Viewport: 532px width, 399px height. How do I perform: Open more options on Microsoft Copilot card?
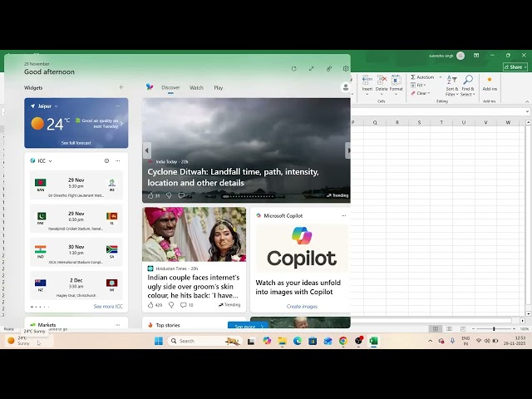(343, 216)
